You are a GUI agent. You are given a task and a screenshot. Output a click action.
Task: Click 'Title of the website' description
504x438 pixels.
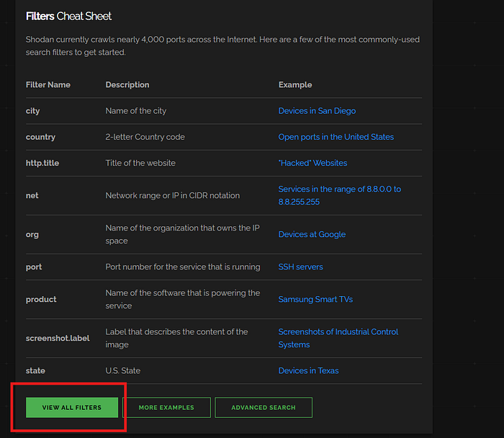click(140, 163)
